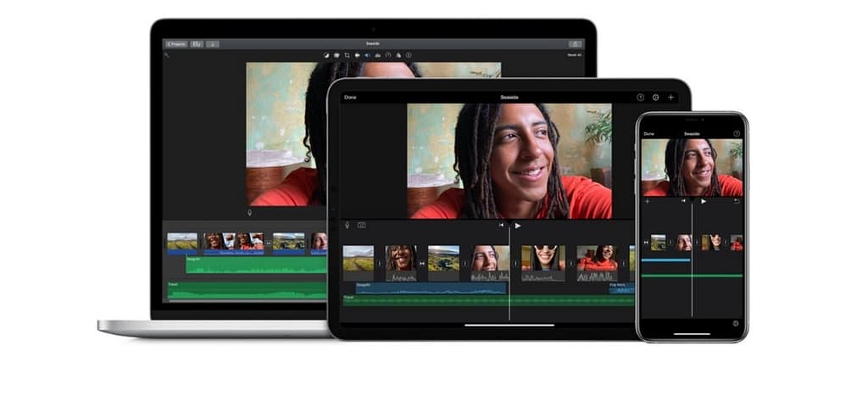Image resolution: width=868 pixels, height=407 pixels.
Task: Tap skip to beginning on iPad
Action: tap(501, 226)
